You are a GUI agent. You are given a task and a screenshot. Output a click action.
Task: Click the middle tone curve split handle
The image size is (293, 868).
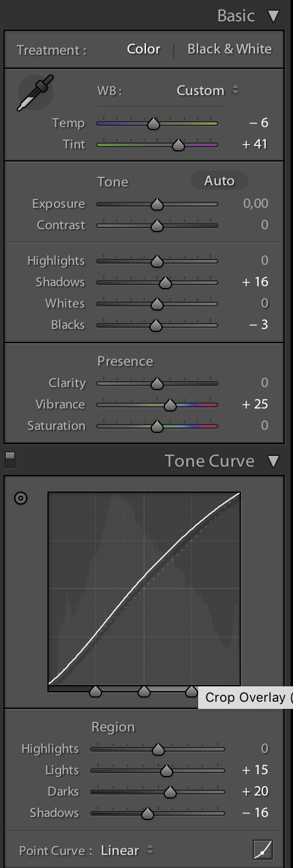click(144, 691)
